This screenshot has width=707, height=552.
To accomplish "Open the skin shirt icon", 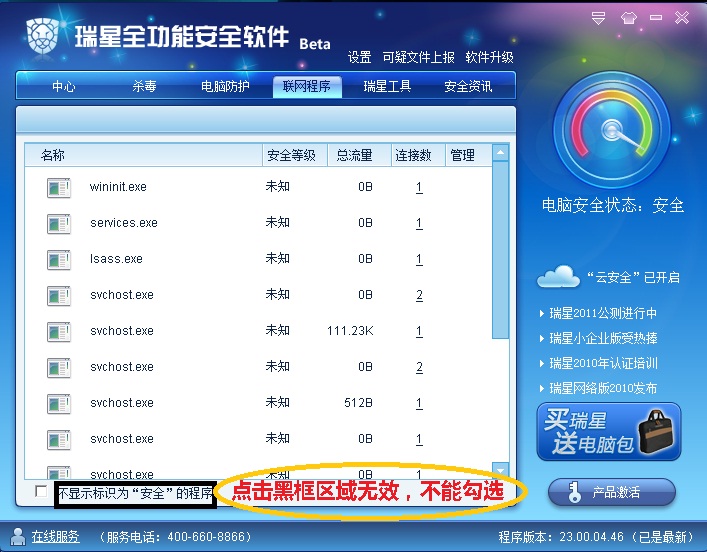I will [629, 18].
